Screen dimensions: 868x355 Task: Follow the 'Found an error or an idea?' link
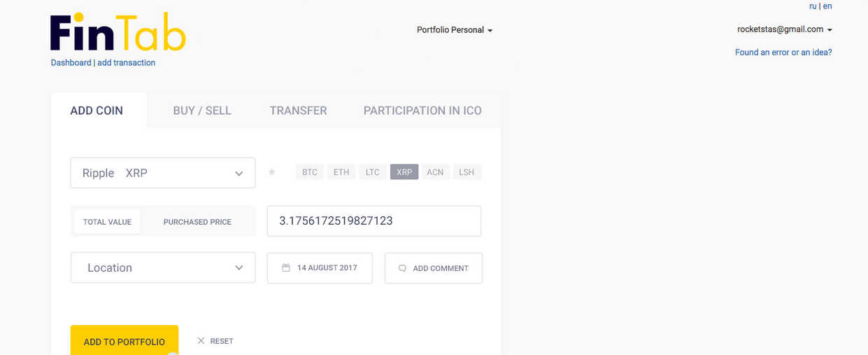tap(783, 53)
